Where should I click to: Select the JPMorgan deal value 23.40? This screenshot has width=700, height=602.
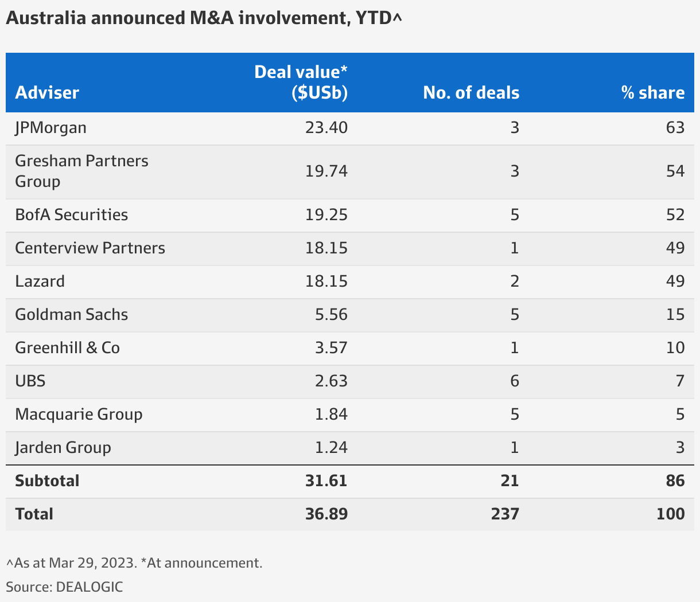(x=326, y=127)
